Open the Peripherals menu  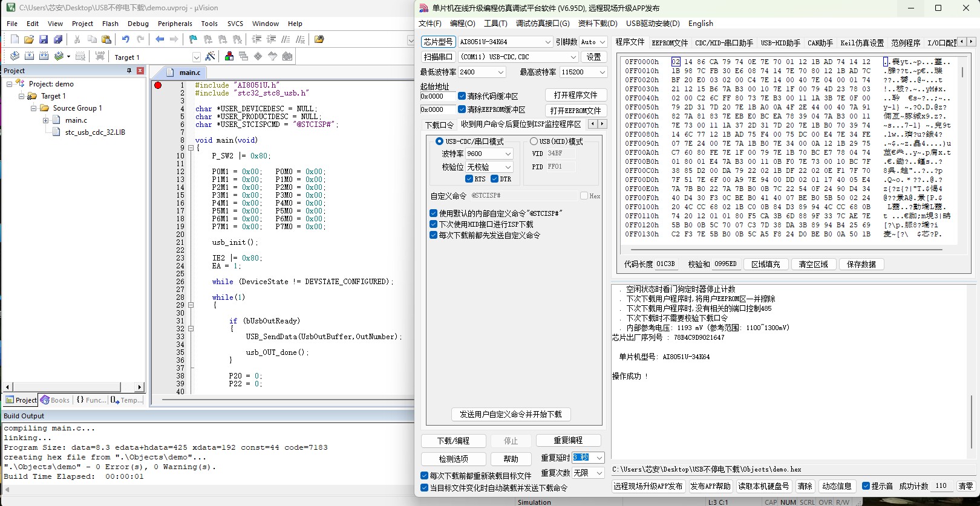point(175,24)
